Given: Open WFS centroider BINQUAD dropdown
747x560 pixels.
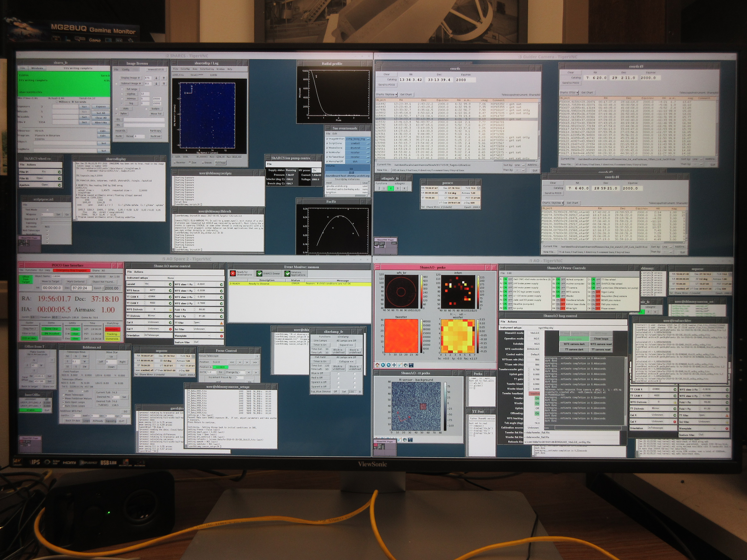Looking at the screenshot, I should click(533, 349).
